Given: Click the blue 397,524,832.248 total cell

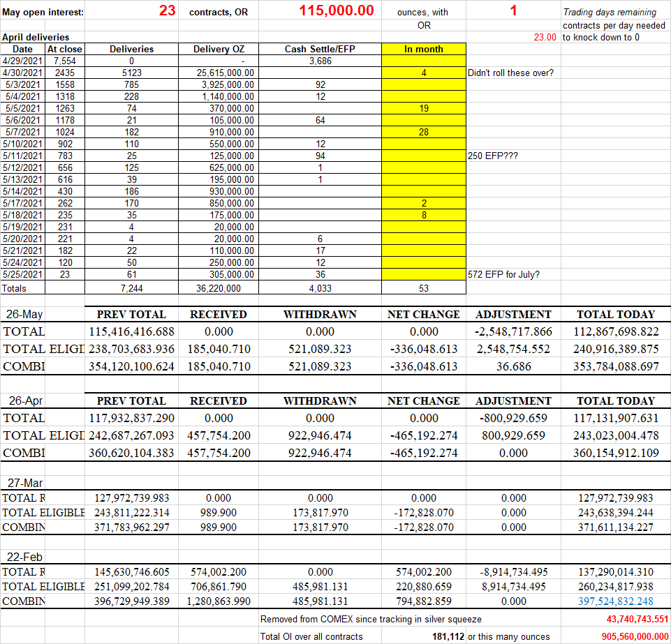Looking at the screenshot, I should pos(616,601).
